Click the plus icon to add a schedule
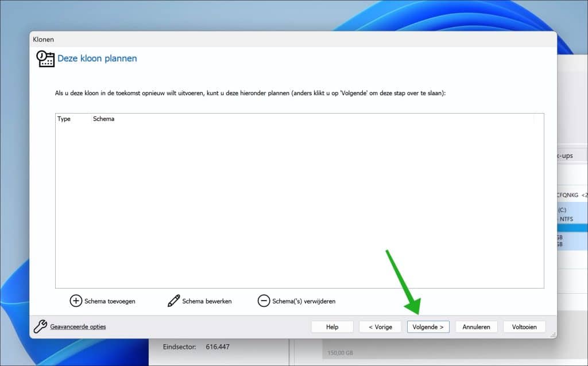This screenshot has width=588, height=366. point(76,301)
